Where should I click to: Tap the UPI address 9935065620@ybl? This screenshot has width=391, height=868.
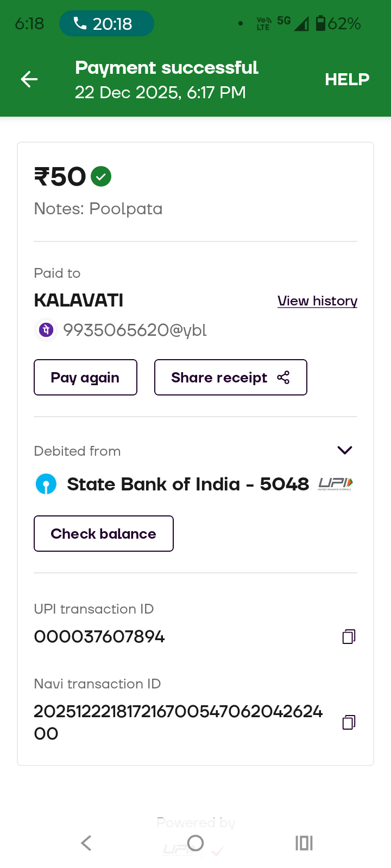click(135, 330)
